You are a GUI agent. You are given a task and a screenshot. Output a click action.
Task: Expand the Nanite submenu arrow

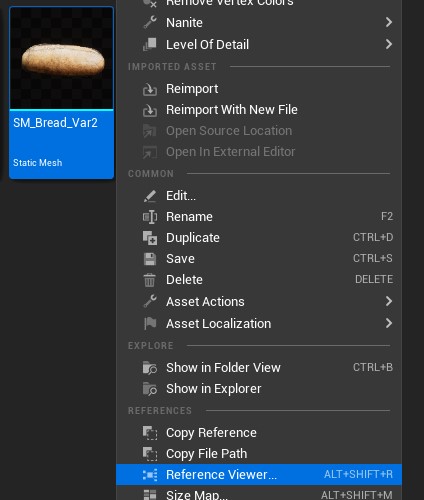(x=388, y=22)
